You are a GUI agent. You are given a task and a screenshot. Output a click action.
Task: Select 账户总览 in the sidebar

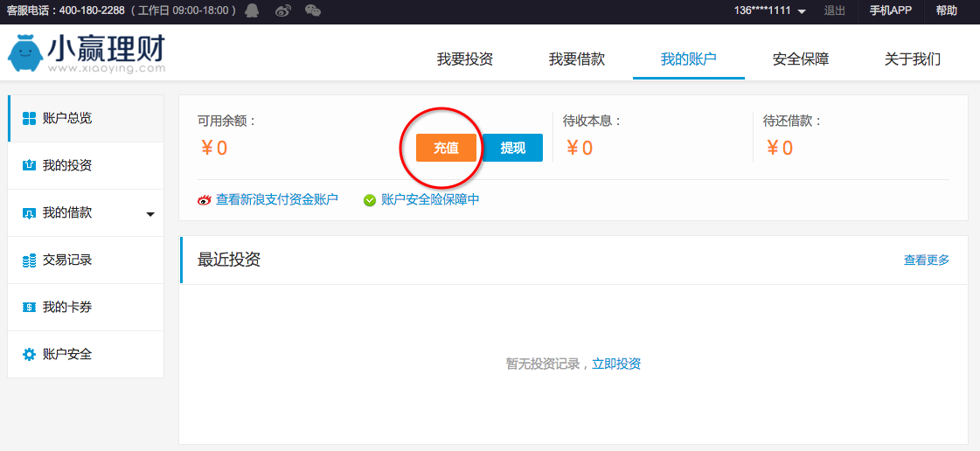(x=86, y=119)
